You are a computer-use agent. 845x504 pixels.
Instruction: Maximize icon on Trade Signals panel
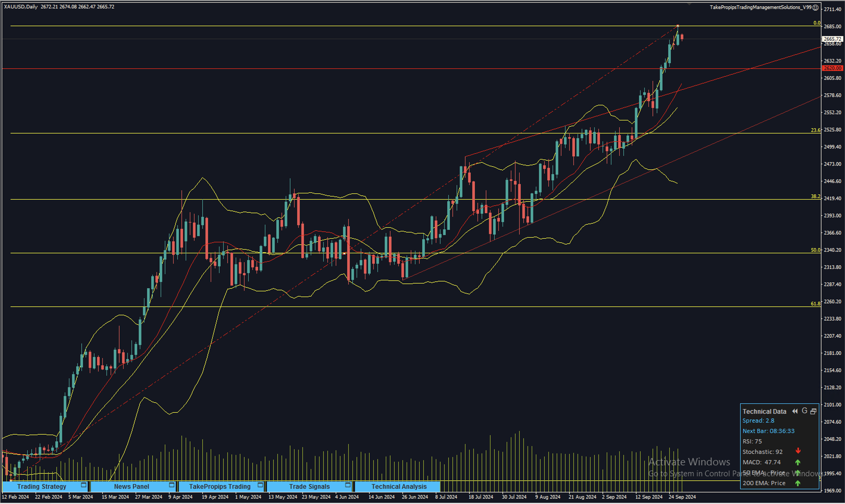[348, 485]
